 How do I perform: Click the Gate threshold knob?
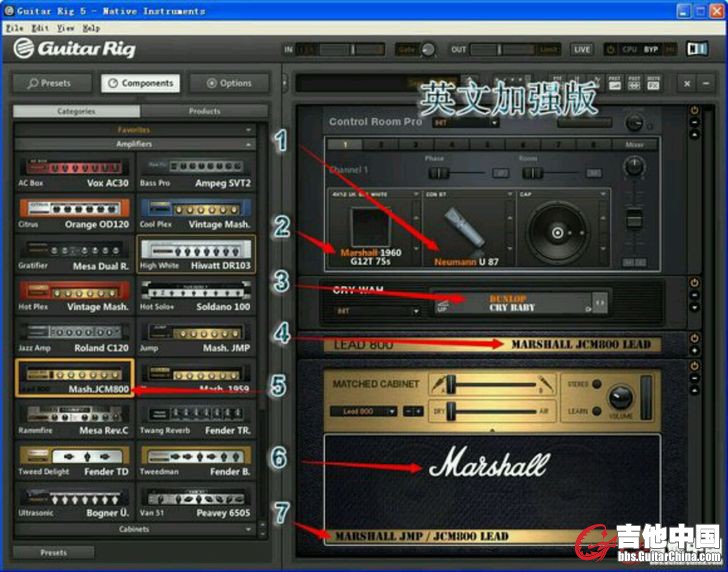click(428, 49)
